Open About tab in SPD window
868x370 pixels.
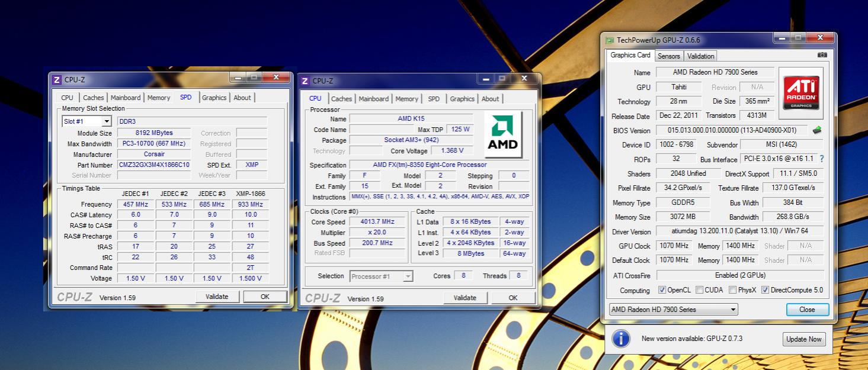click(242, 98)
